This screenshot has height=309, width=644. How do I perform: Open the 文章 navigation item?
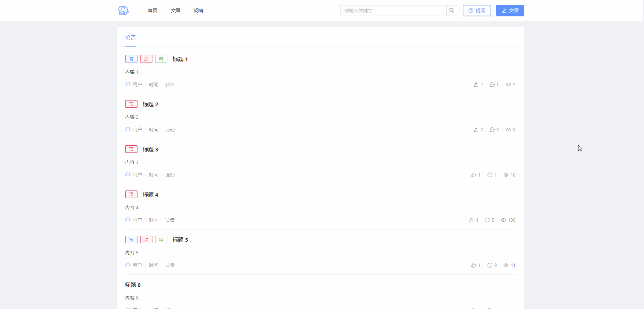click(176, 11)
